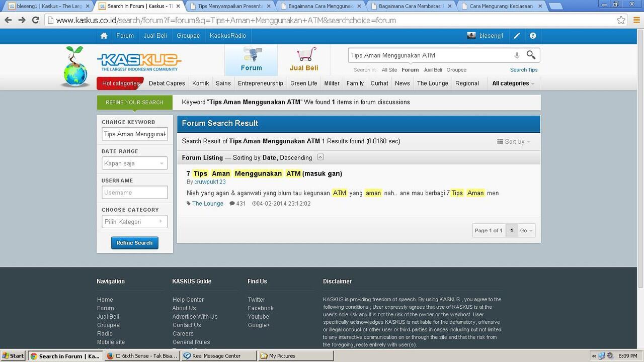The image size is (644, 362).
Task: Open the Go page dropdown
Action: [x=526, y=230]
